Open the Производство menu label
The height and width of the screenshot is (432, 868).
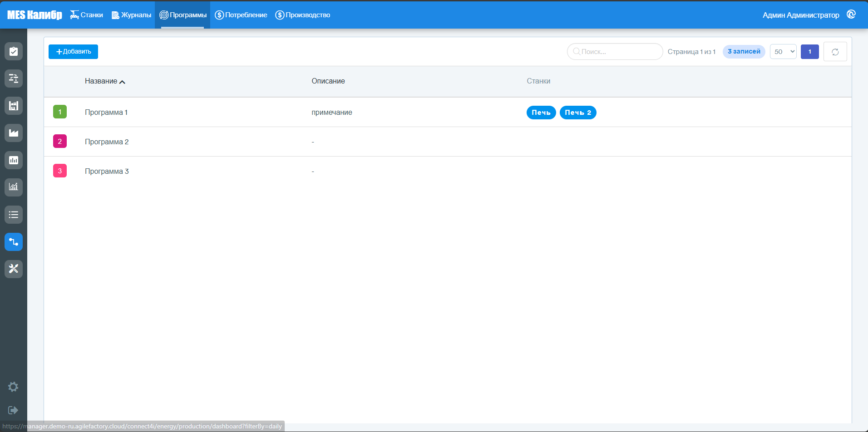308,15
